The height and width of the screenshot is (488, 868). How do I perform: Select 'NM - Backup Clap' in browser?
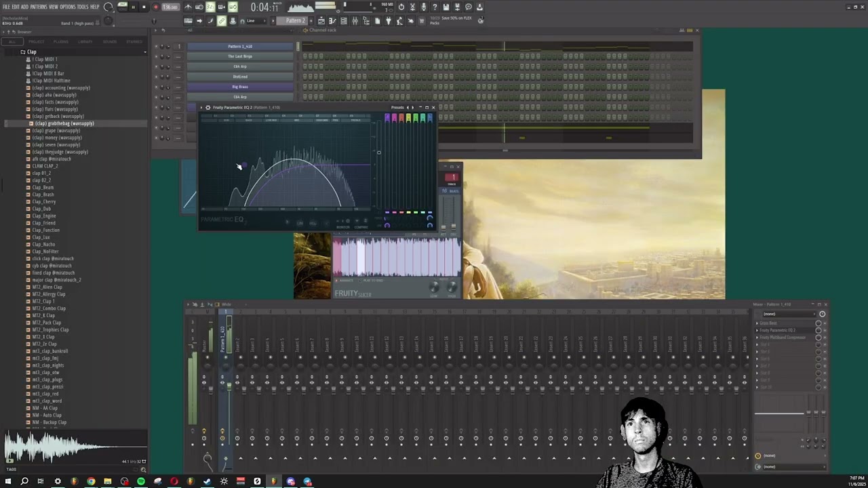[x=50, y=422]
